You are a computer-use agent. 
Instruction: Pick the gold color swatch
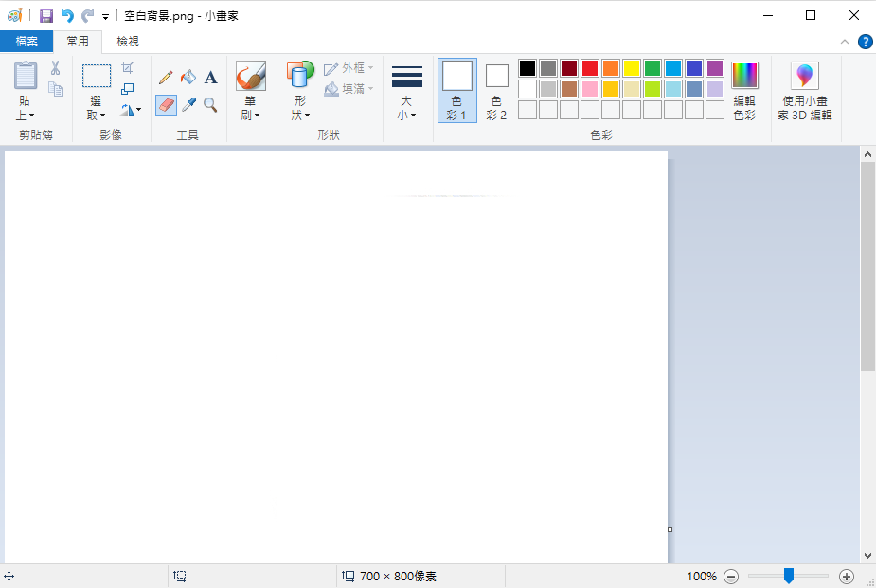pos(611,89)
